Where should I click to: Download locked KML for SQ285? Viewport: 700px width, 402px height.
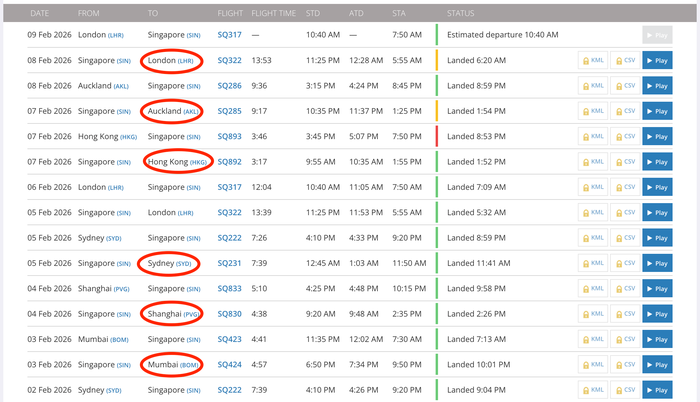(593, 111)
